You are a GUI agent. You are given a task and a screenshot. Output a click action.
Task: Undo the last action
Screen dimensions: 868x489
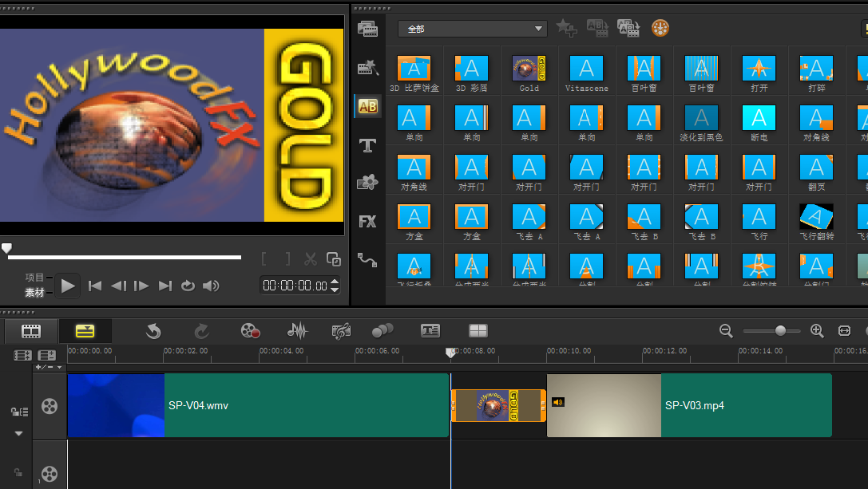click(153, 331)
